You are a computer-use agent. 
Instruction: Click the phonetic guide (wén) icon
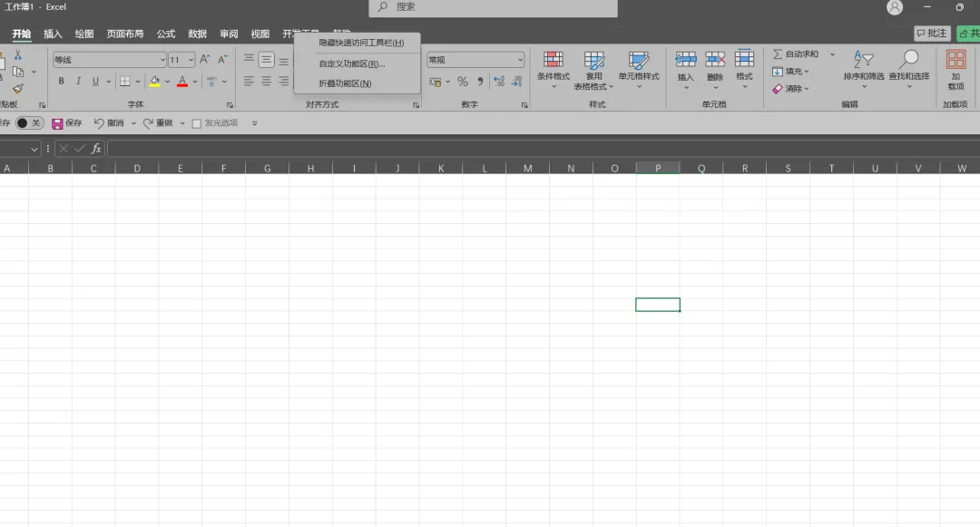pyautogui.click(x=211, y=81)
